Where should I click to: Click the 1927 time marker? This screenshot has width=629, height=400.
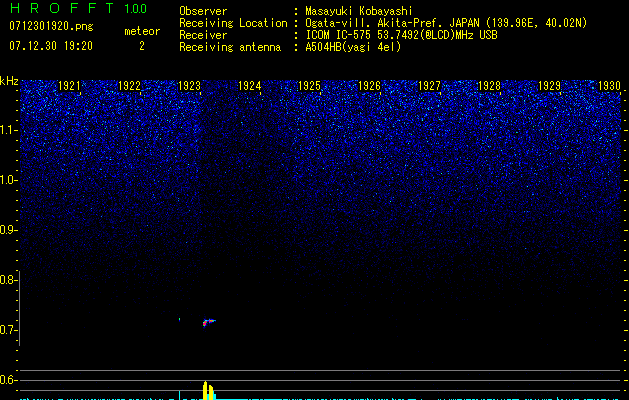(x=429, y=86)
